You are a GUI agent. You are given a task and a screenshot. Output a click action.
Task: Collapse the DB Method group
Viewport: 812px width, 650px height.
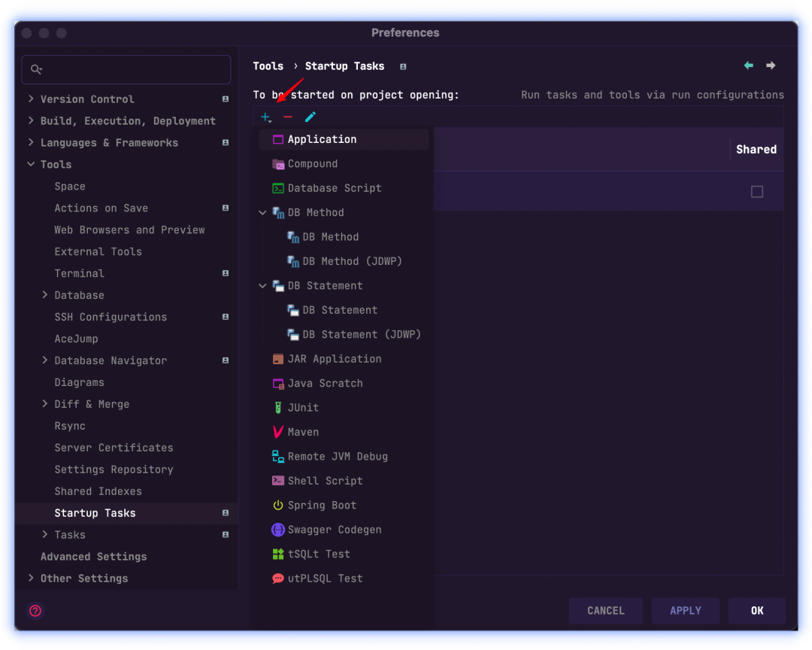pos(262,212)
